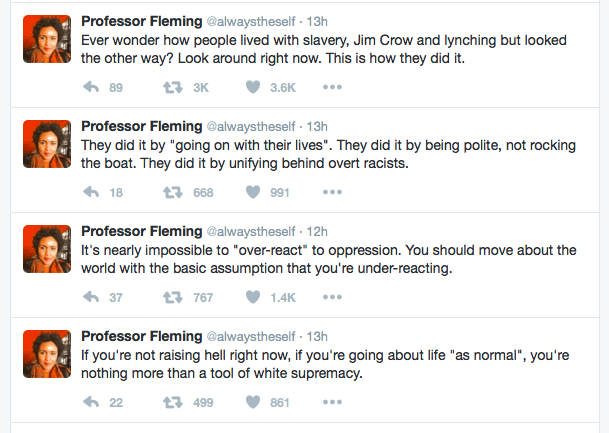Open more options on the third tweet
Image resolution: width=609 pixels, height=433 pixels.
point(333,297)
